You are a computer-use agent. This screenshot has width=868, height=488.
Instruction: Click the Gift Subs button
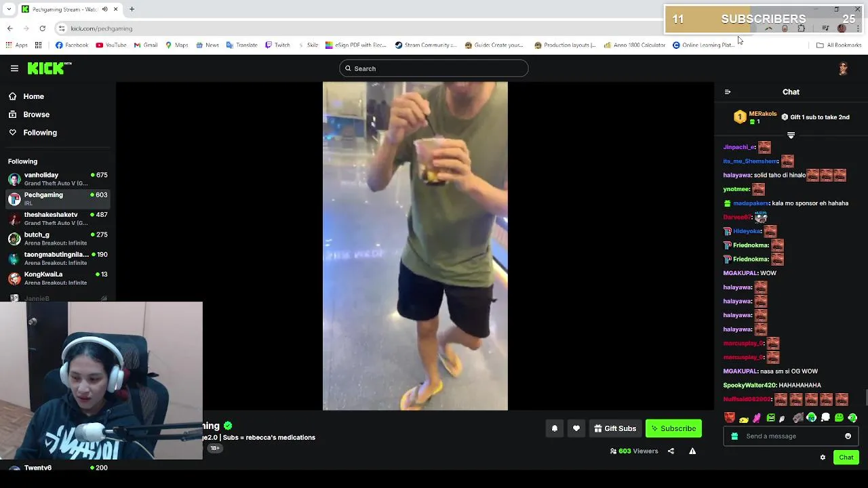coord(615,428)
